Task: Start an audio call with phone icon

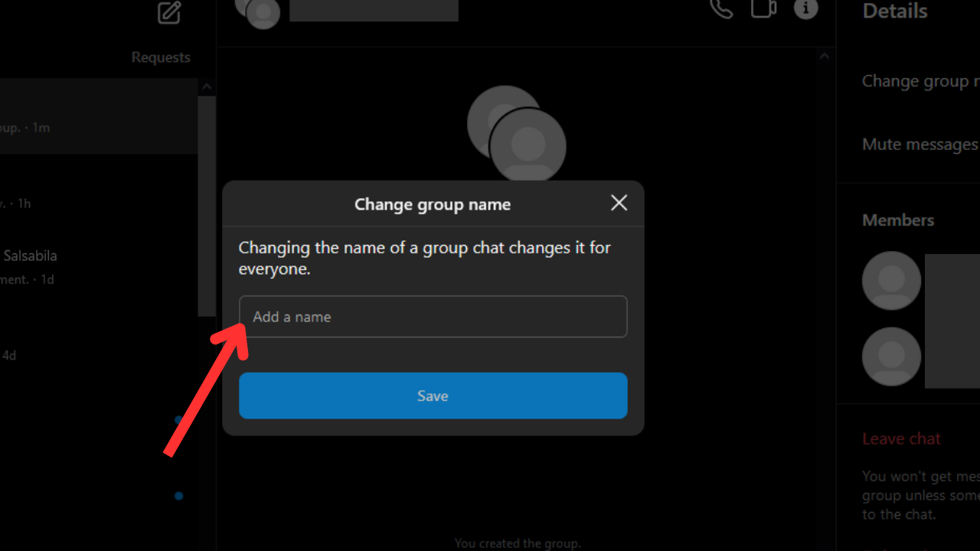Action: (721, 8)
